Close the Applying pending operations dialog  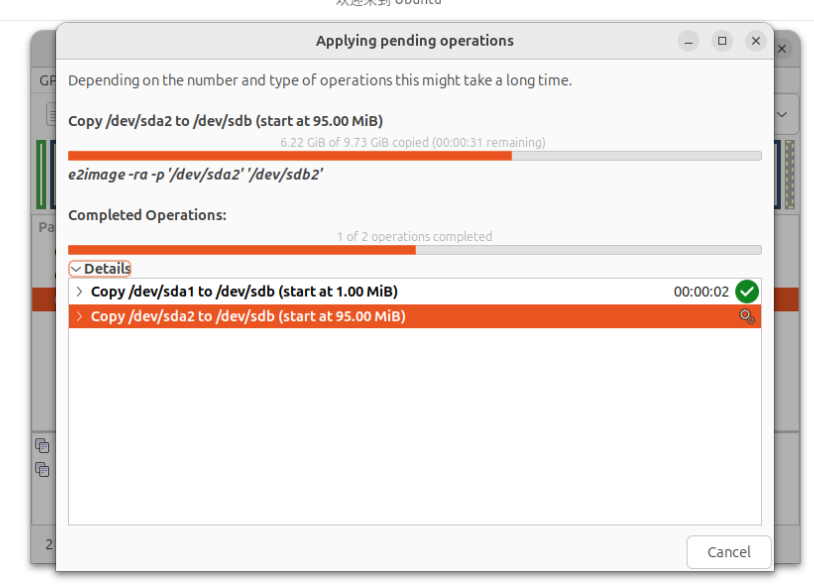[756, 41]
